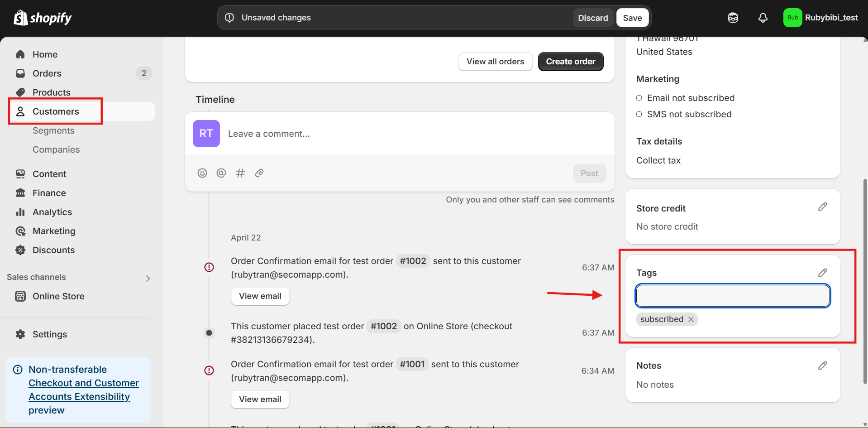This screenshot has width=868, height=428.
Task: Open Checkout and Customer Accounts Extensibility link
Action: click(84, 390)
